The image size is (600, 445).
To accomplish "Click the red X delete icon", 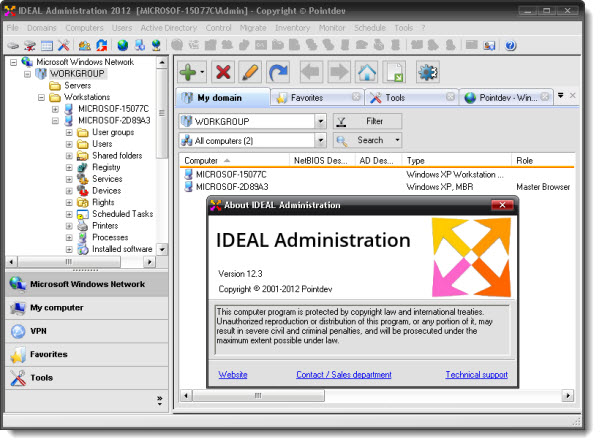I will pos(223,72).
